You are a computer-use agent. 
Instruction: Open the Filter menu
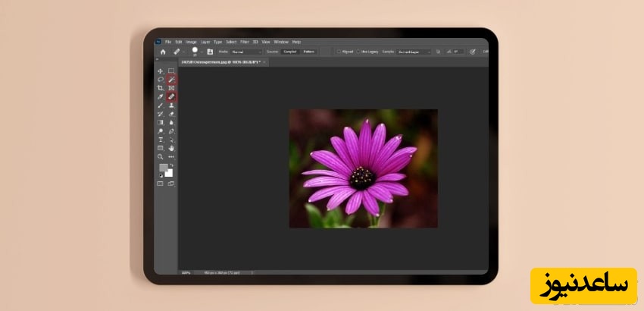pyautogui.click(x=244, y=42)
